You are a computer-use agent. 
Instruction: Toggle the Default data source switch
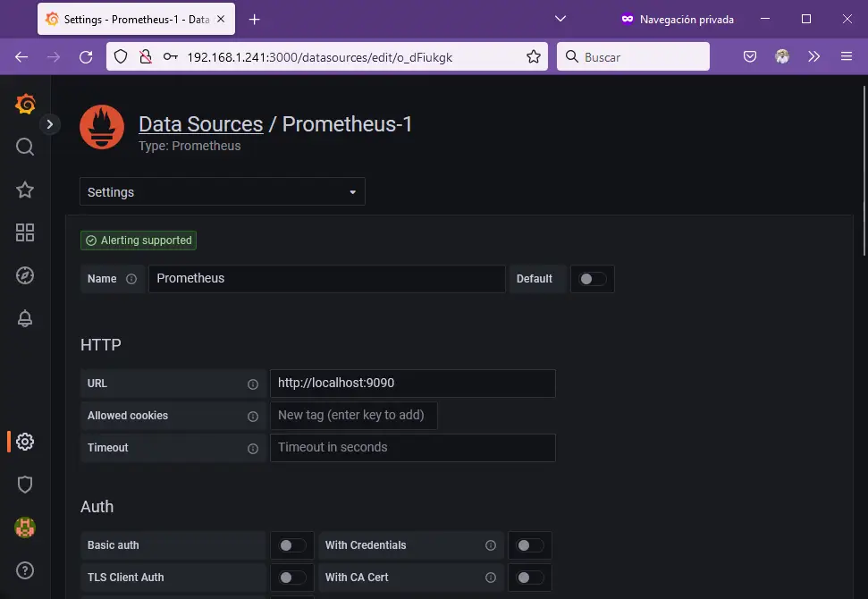click(593, 279)
